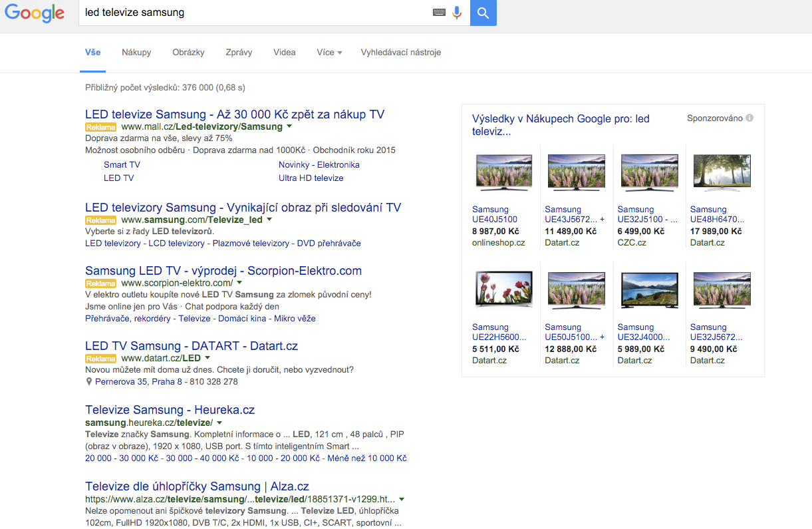Switch to the Obrázky tab

188,53
